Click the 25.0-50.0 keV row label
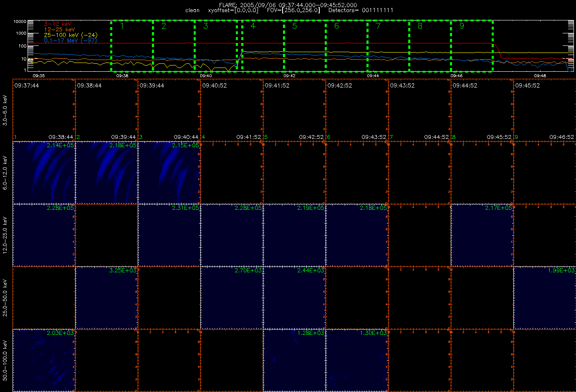 coord(5,298)
